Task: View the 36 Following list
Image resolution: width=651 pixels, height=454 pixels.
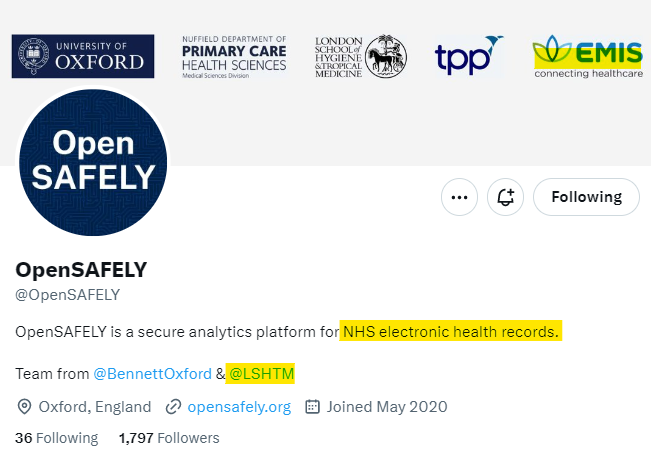Action: [x=57, y=438]
